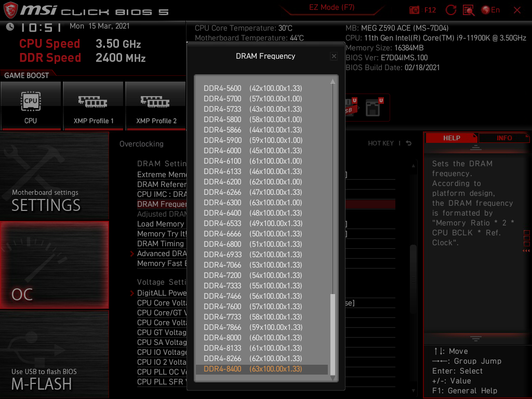
Task: Select DDR4-6800 frequency option
Action: point(262,244)
